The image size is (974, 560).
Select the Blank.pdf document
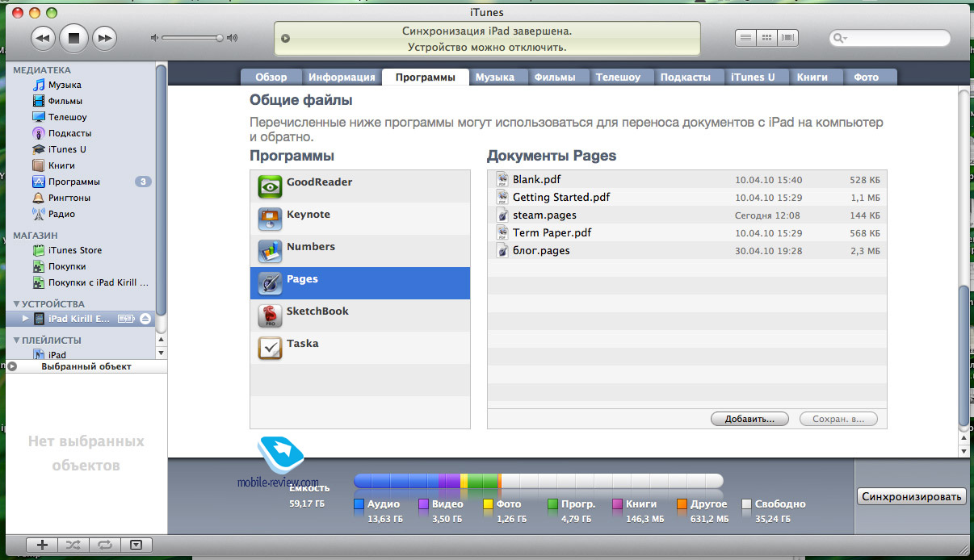687,179
